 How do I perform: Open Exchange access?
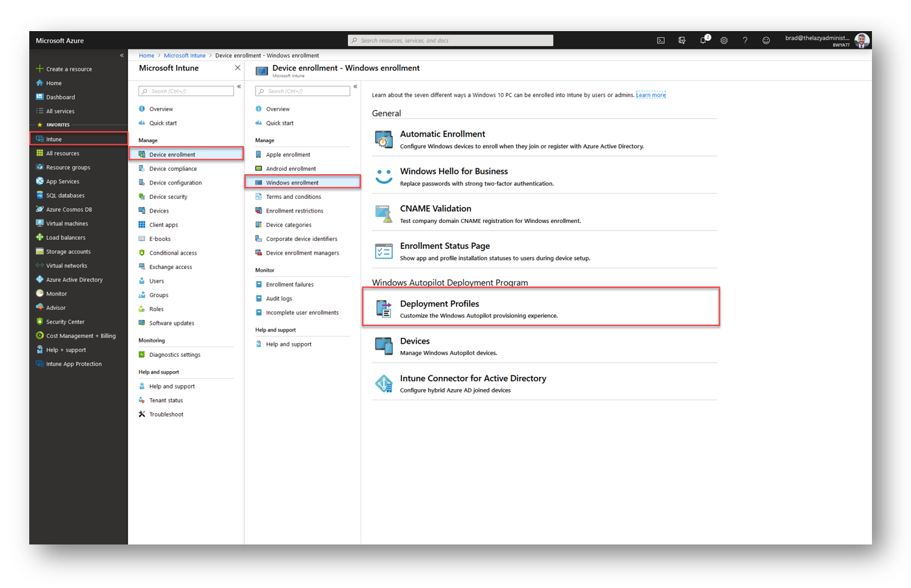(170, 267)
